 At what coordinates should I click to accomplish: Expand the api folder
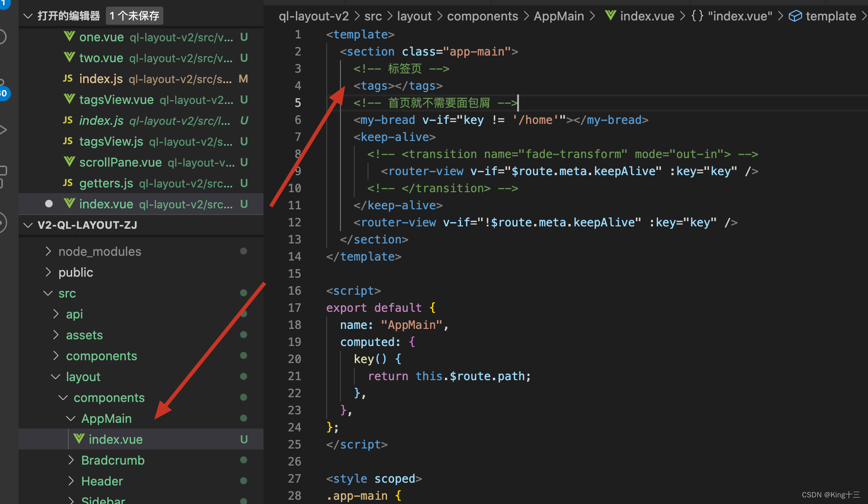click(56, 314)
